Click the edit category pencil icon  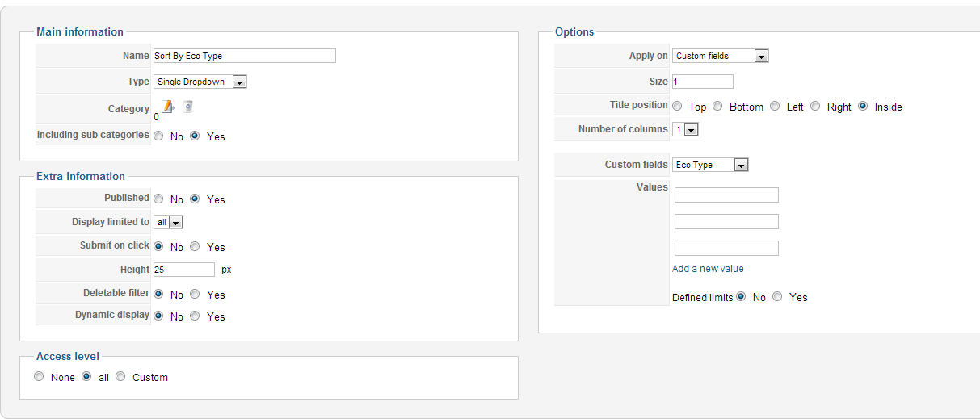(x=167, y=107)
